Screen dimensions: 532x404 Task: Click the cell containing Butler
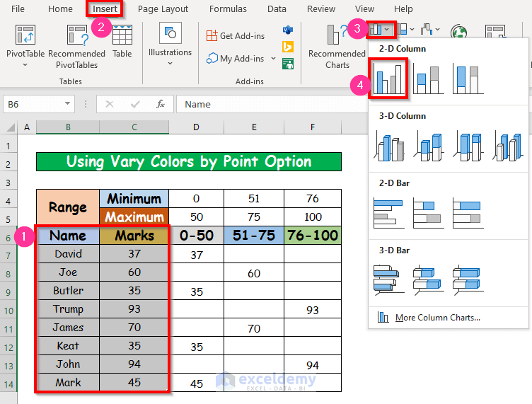coord(68,290)
